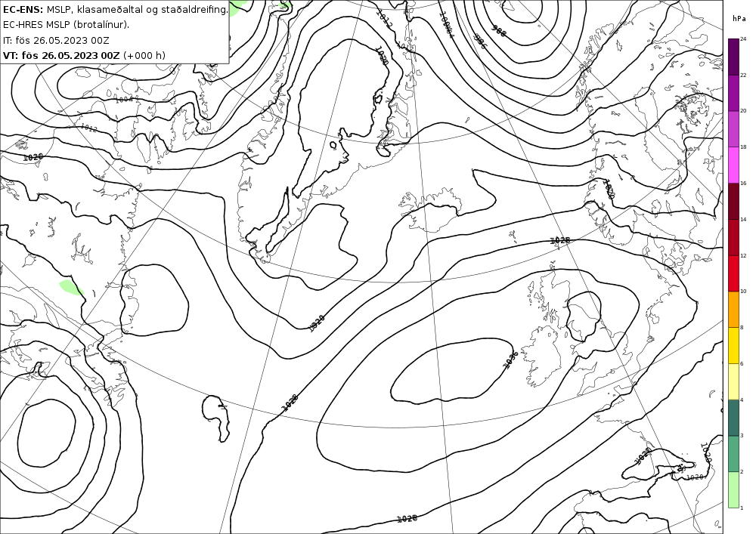Click the orange 8–10 hPa color band
The width and height of the screenshot is (756, 534).
pos(733,310)
